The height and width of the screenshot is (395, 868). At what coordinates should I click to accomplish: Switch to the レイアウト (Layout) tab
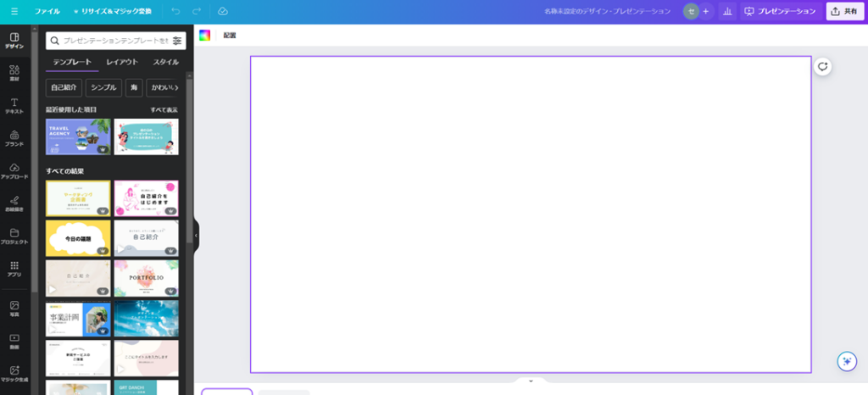(x=122, y=62)
